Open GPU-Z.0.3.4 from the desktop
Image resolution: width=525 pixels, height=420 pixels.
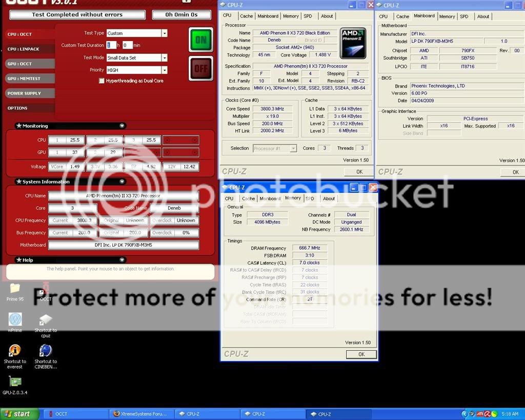[x=15, y=385]
